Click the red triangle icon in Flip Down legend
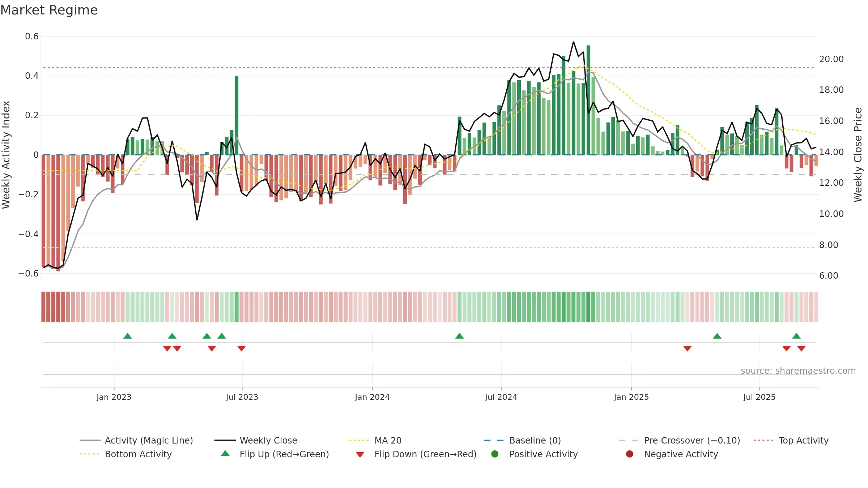Screen dimensions: 868x488 coord(360,455)
